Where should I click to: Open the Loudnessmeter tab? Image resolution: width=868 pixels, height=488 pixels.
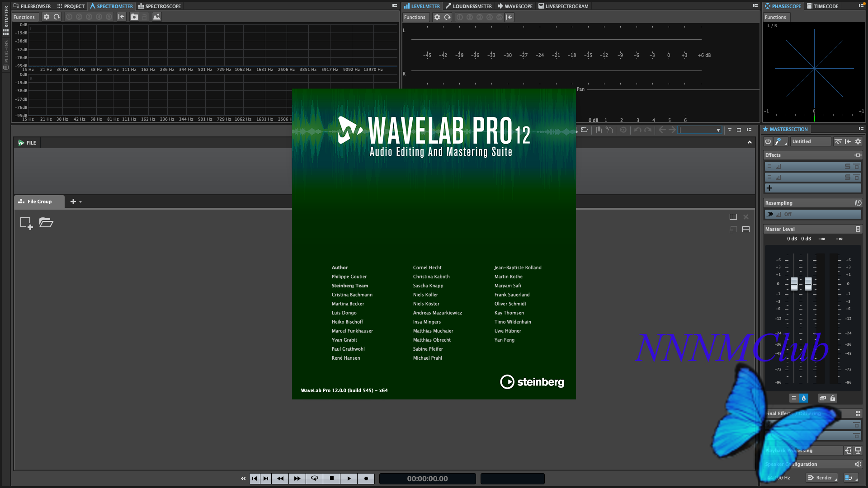(469, 6)
